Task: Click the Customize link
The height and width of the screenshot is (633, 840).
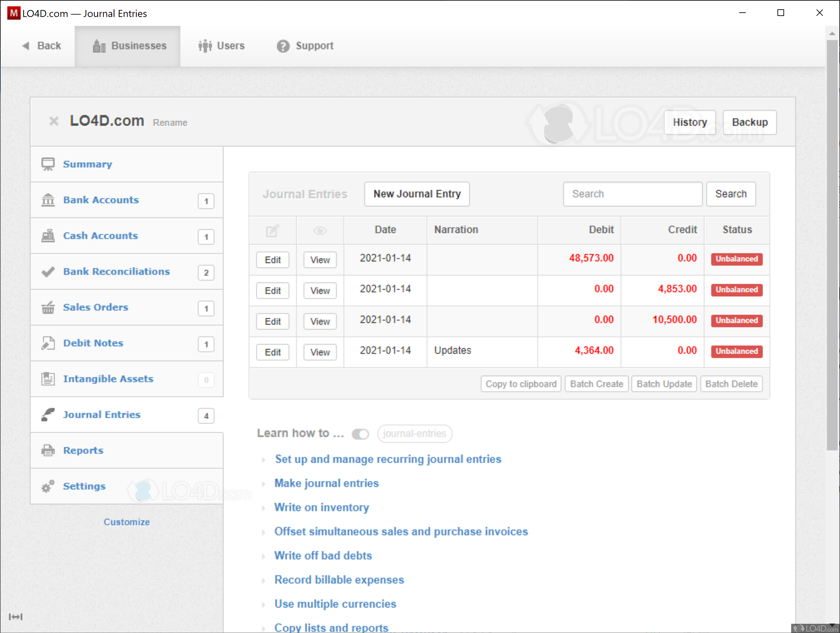Action: point(127,522)
